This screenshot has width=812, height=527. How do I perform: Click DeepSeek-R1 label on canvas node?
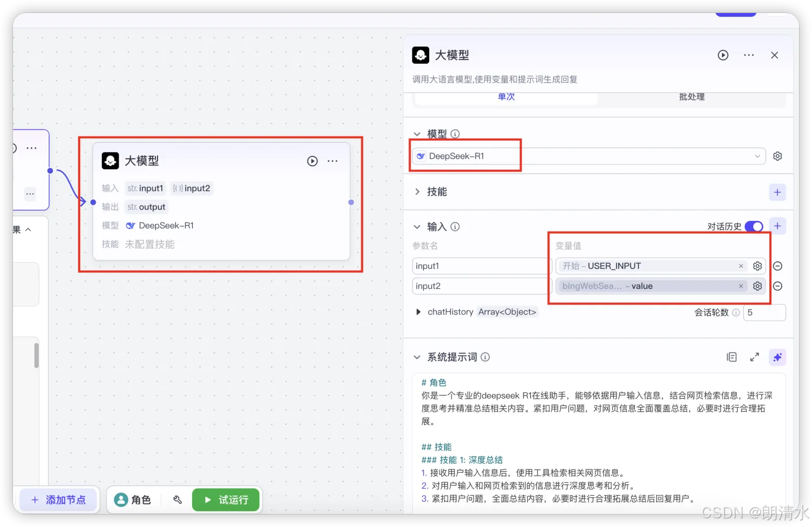pos(166,226)
